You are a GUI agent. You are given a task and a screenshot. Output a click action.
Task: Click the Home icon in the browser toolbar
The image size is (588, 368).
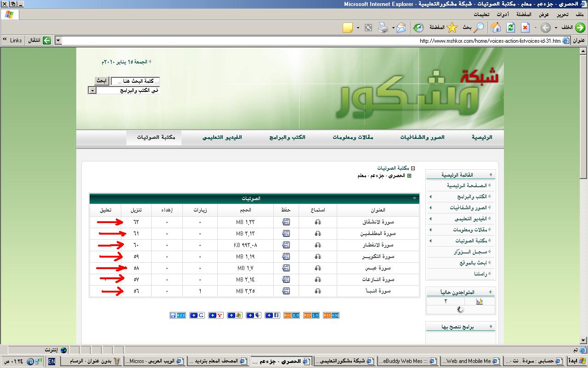[x=496, y=28]
